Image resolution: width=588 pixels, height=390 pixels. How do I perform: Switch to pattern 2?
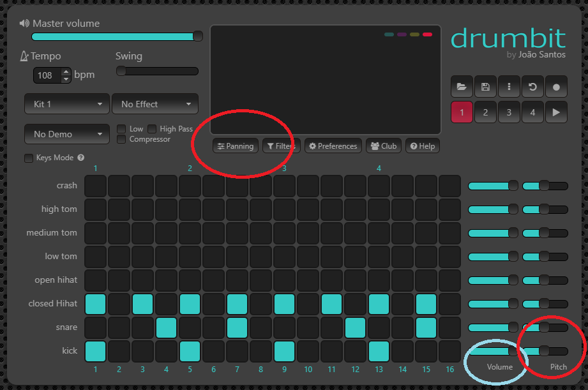pos(485,112)
